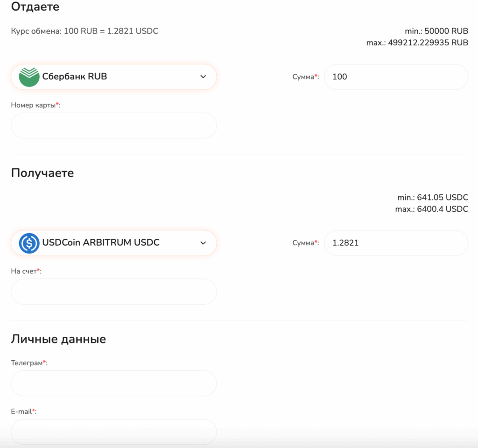The image size is (478, 448).
Task: Focus the Номер карты input field
Action: point(113,126)
